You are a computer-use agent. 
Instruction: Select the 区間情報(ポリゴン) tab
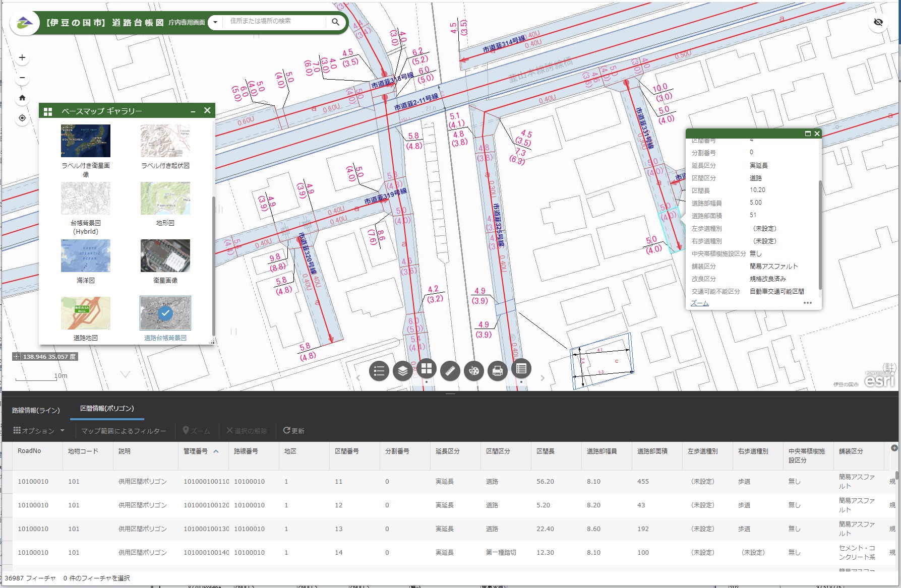[107, 409]
